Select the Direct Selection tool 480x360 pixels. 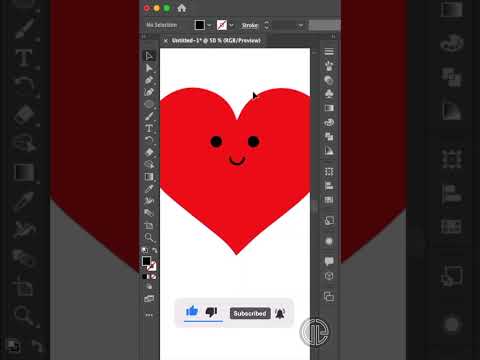tap(149, 68)
